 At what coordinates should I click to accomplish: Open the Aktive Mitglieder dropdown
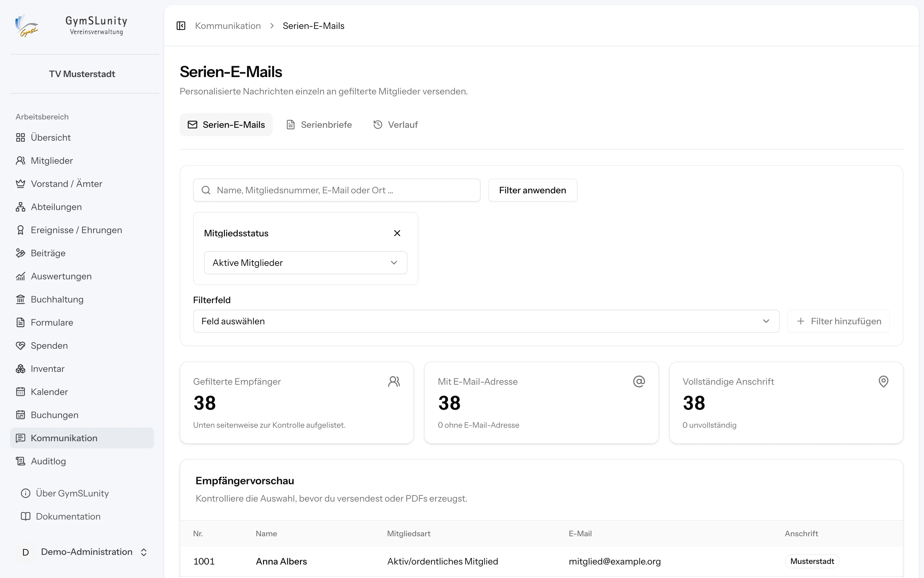(x=305, y=263)
